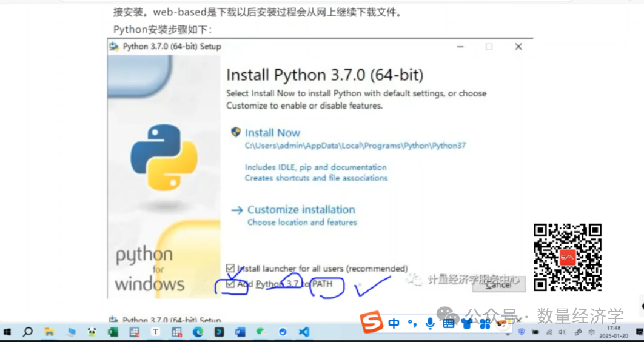Screen dimensions: 644x342
Task: Open Sogou skin shirt icon
Action: tap(467, 324)
